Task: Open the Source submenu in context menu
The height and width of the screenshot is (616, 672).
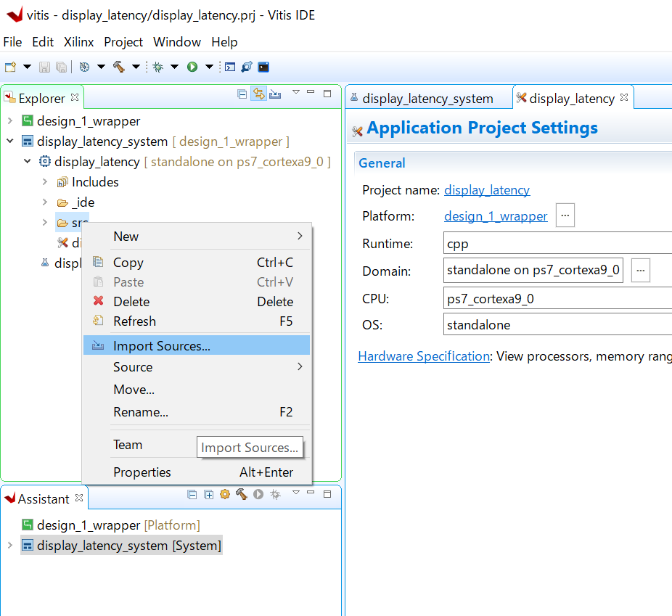Action: pyautogui.click(x=197, y=367)
